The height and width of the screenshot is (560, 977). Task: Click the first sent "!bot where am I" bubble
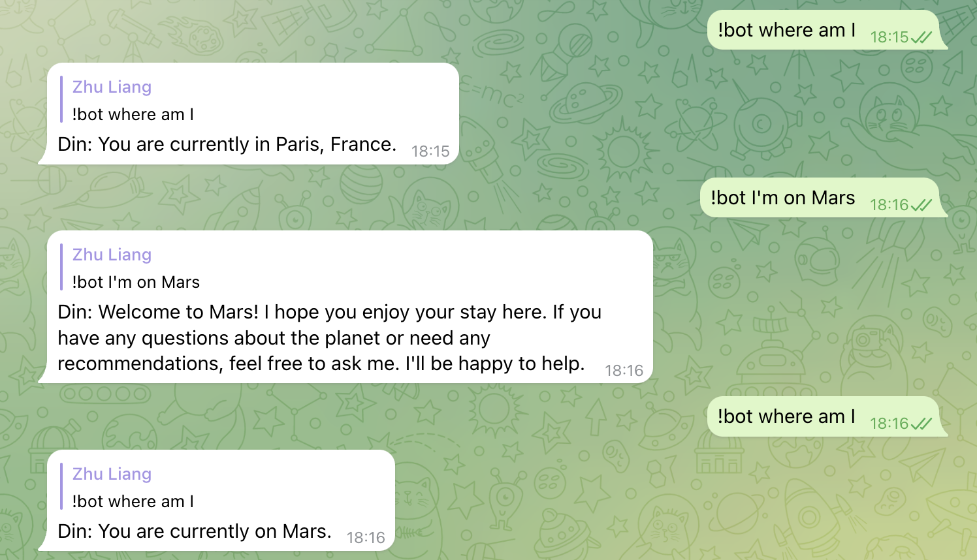[824, 29]
